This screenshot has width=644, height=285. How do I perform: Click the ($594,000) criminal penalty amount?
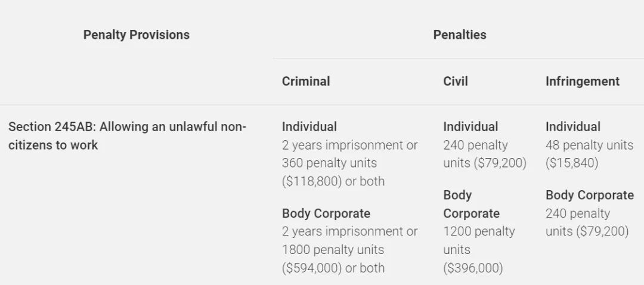[x=311, y=268]
